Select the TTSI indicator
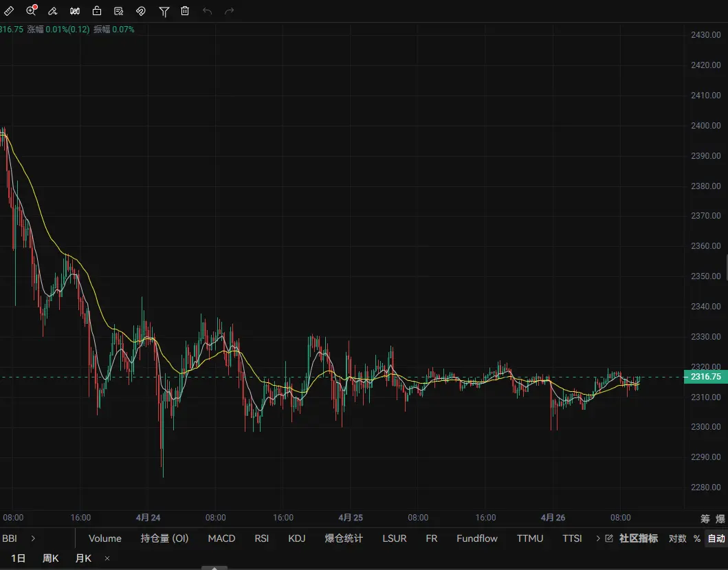Viewport: 728px width, 570px height. 572,538
